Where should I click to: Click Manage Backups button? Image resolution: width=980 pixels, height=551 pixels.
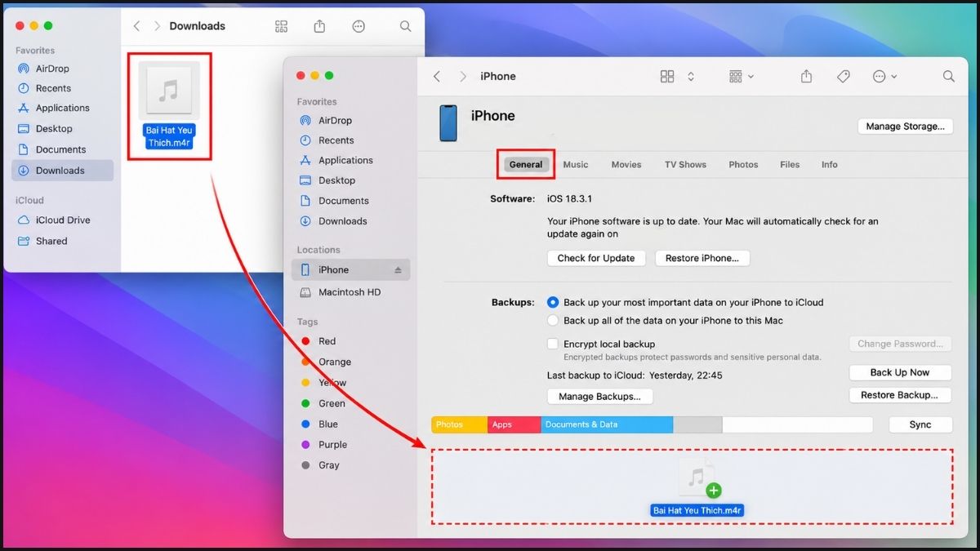[599, 397]
